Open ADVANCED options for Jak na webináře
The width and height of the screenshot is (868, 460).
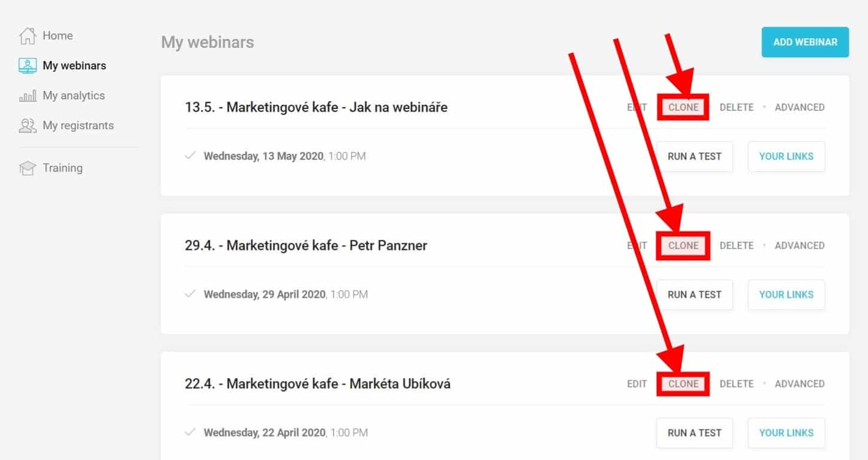coord(799,108)
